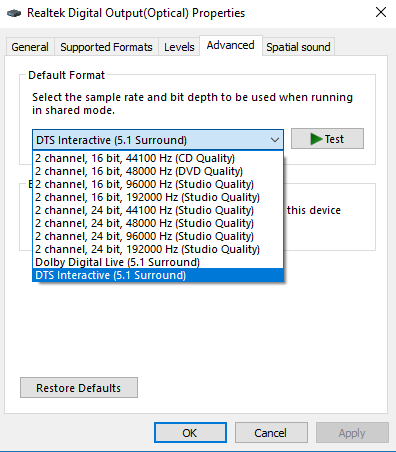Choose 2 channel, 16 bit, 44100 Hz CD Quality
396x452 pixels.
(158, 158)
